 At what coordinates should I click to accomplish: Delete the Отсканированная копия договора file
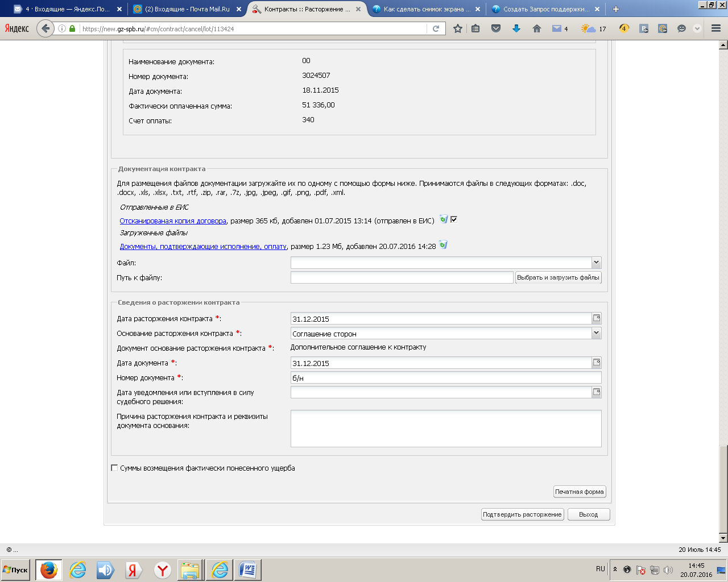coord(444,219)
